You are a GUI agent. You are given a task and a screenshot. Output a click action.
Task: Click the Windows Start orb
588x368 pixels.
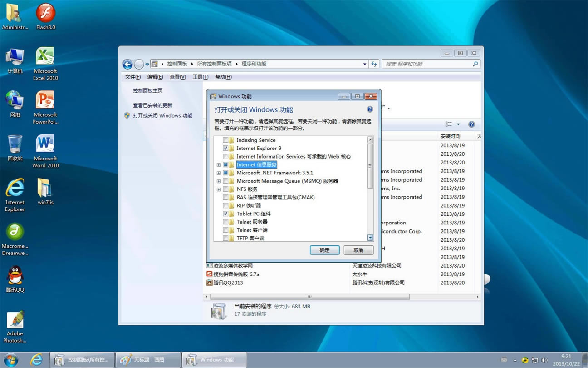(x=10, y=359)
